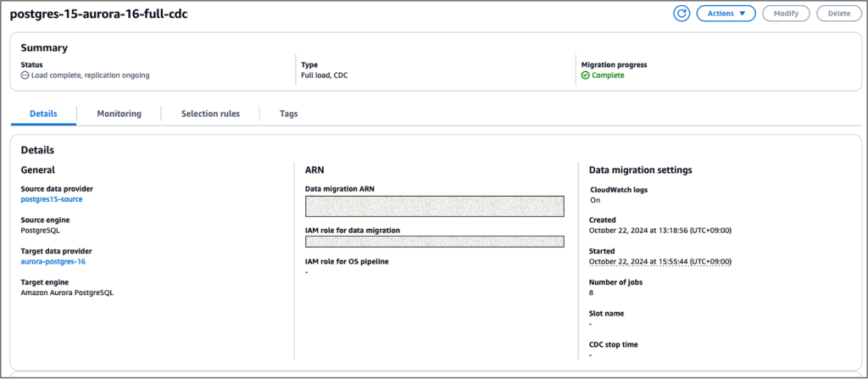Click the Delete button

(839, 14)
